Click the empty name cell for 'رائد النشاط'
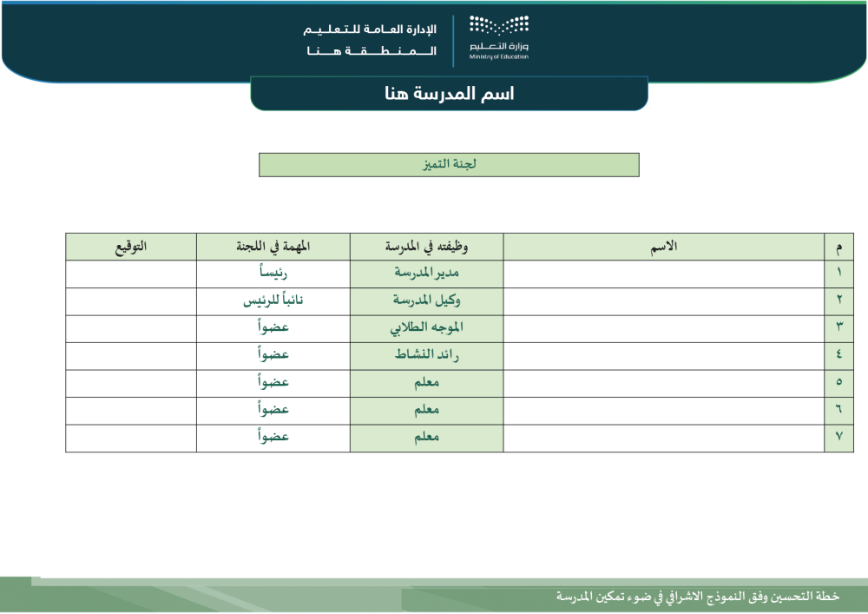The image size is (868, 614). (x=664, y=356)
